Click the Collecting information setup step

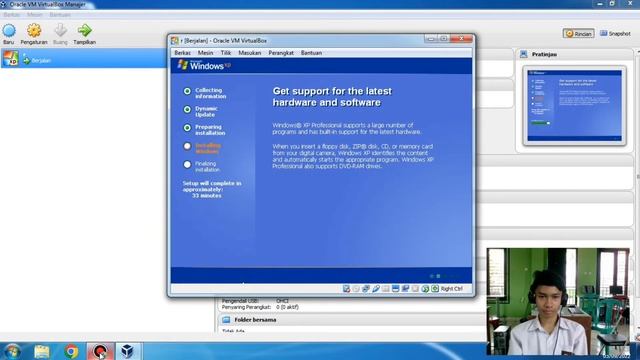(x=210, y=93)
